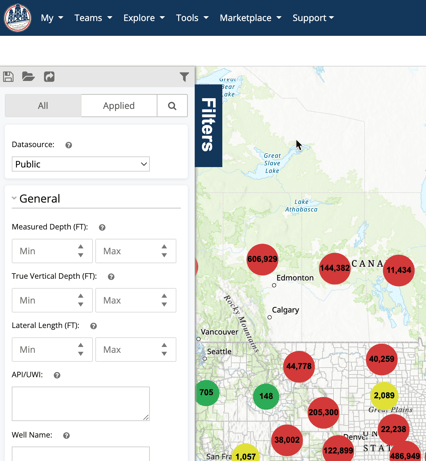Open the Explore menu
The width and height of the screenshot is (426, 461).
click(144, 18)
